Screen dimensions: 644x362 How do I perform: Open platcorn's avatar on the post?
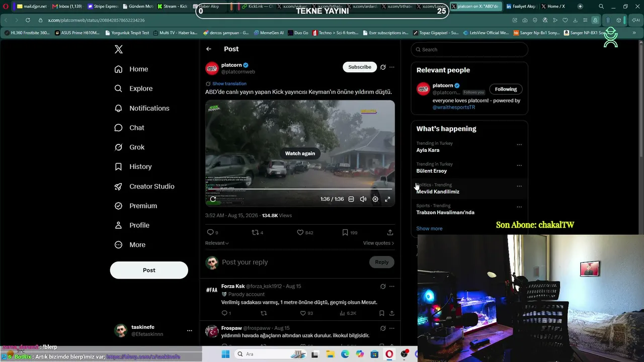tap(212, 68)
